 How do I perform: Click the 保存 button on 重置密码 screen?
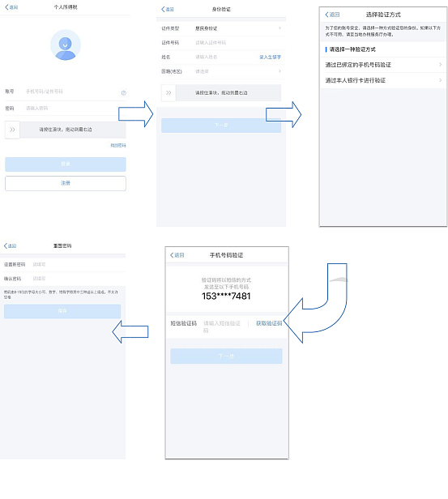[x=62, y=311]
